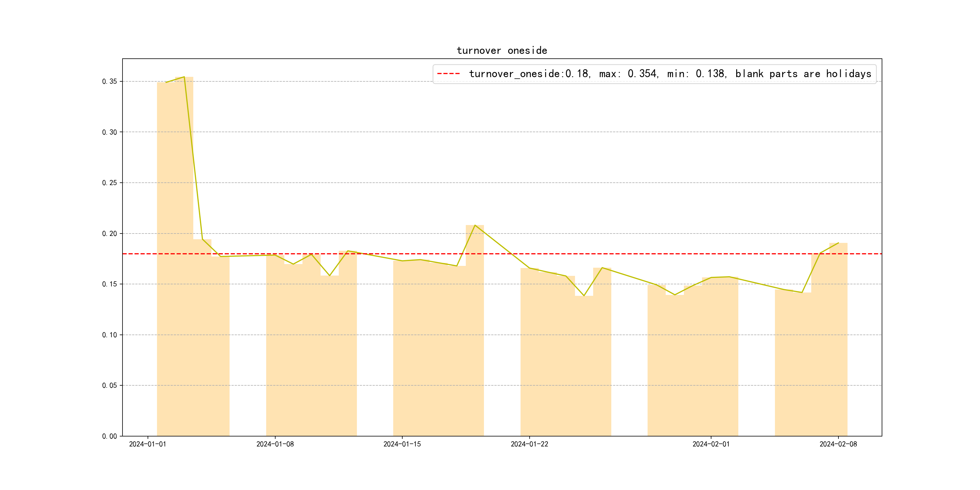The height and width of the screenshot is (490, 980).
Task: Click the 0.20 y-axis tick label
Action: [x=109, y=234]
